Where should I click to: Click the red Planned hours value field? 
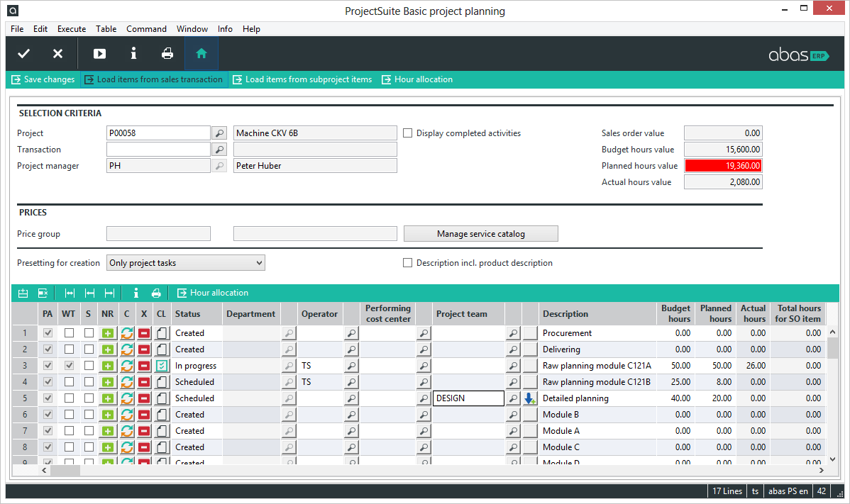(x=722, y=165)
